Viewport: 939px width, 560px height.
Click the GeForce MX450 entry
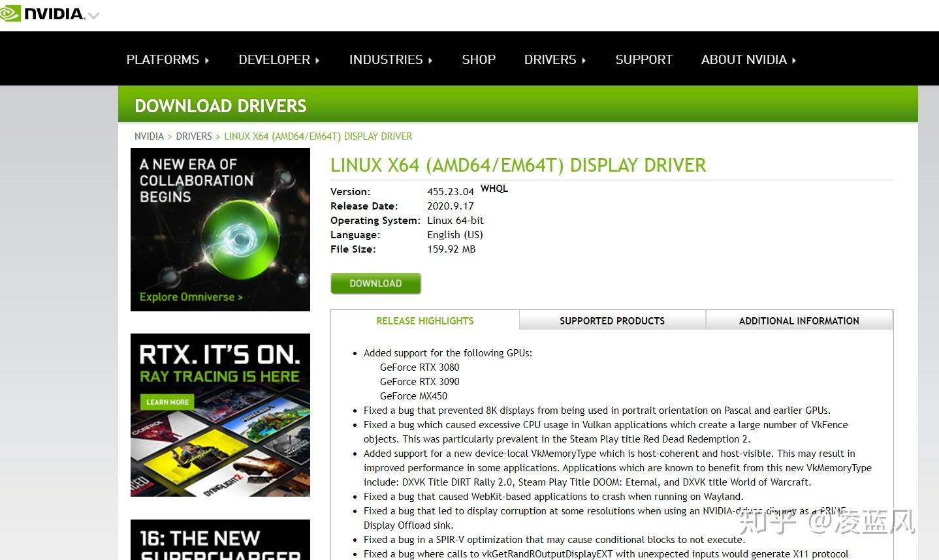tap(413, 396)
